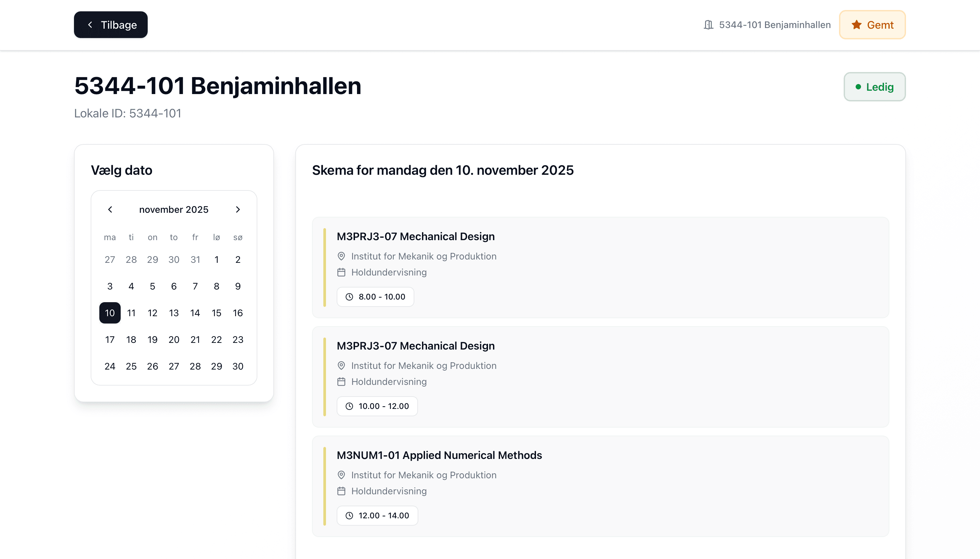The height and width of the screenshot is (559, 980).
Task: Click the clock icon on the 12.00 - 14.00 badge
Action: (x=349, y=515)
